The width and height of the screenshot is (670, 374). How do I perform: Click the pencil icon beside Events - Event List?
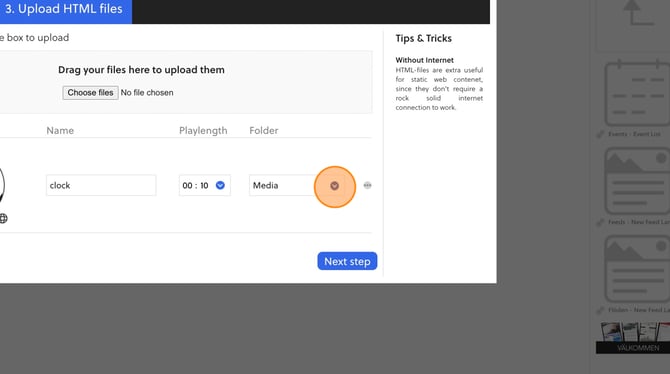pos(600,134)
